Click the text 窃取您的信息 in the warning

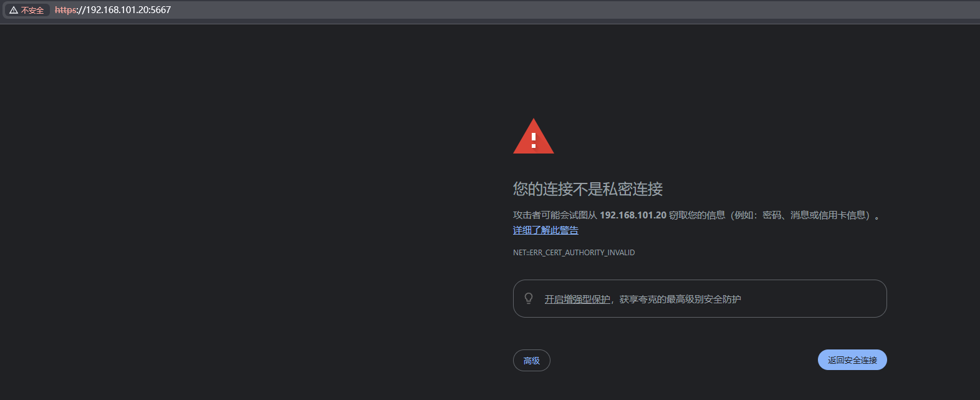pos(697,215)
